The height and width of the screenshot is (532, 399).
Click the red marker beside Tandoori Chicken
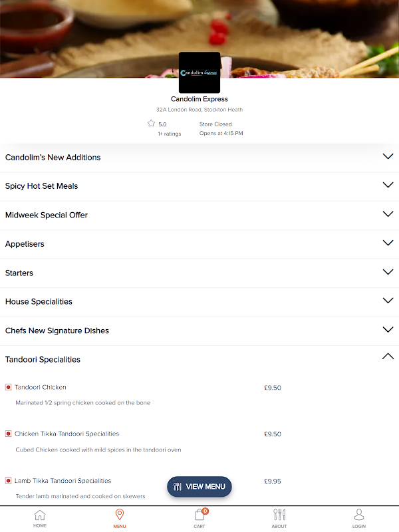pyautogui.click(x=9, y=387)
